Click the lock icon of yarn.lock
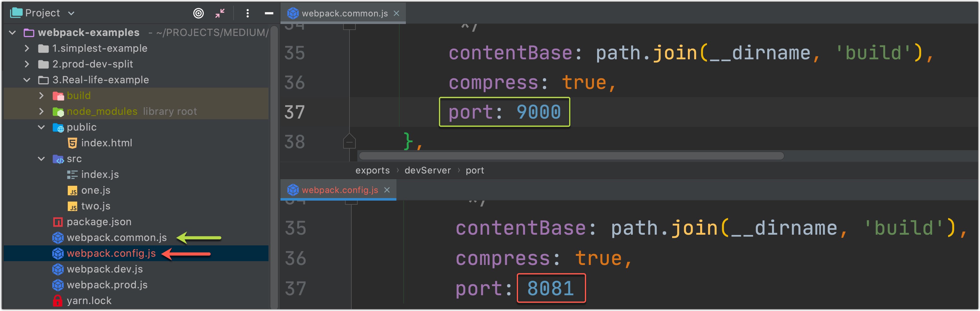The image size is (980, 311). coord(57,301)
